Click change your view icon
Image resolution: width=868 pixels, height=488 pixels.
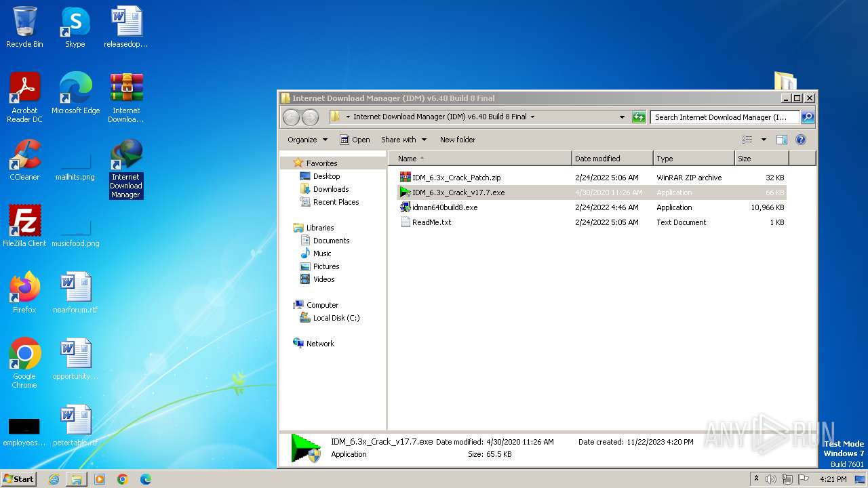[747, 140]
